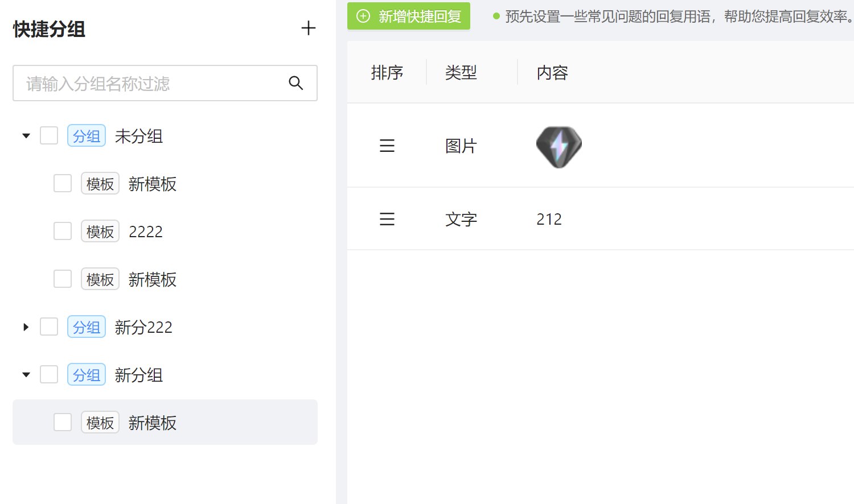The width and height of the screenshot is (854, 504).
Task: Collapse the 未分组 group
Action: [26, 136]
